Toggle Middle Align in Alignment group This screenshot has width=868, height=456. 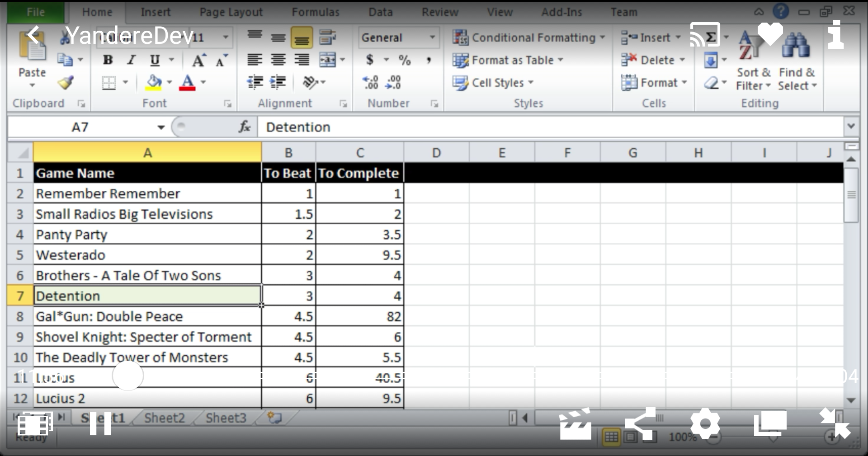click(x=278, y=37)
